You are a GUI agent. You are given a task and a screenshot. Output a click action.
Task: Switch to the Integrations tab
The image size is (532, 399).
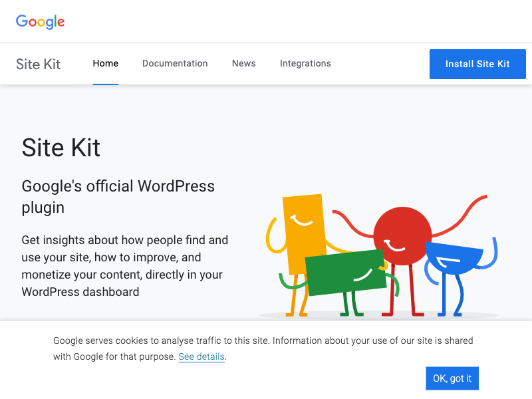[305, 63]
